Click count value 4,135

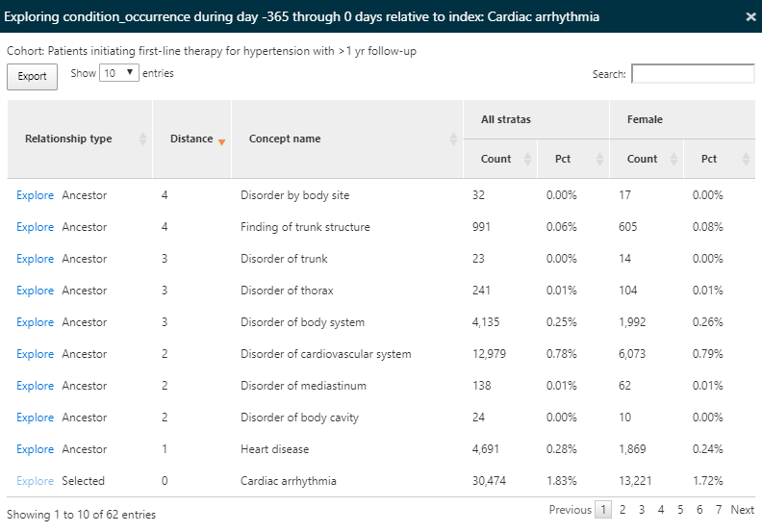[486, 322]
